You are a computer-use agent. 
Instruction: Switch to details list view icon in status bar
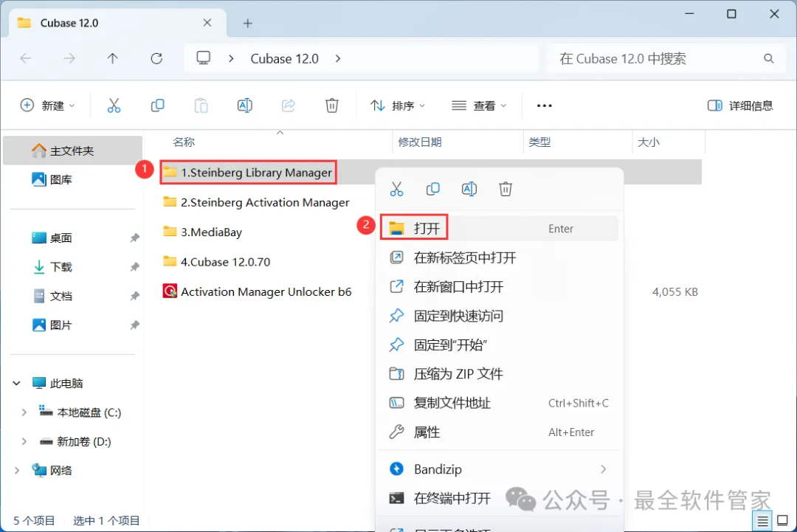[x=762, y=521]
